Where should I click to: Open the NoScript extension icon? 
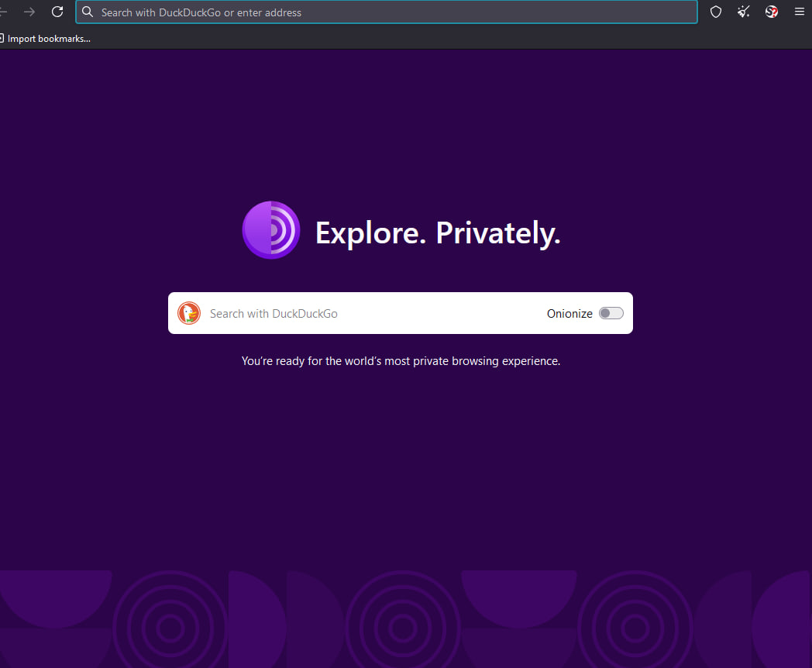click(x=771, y=12)
